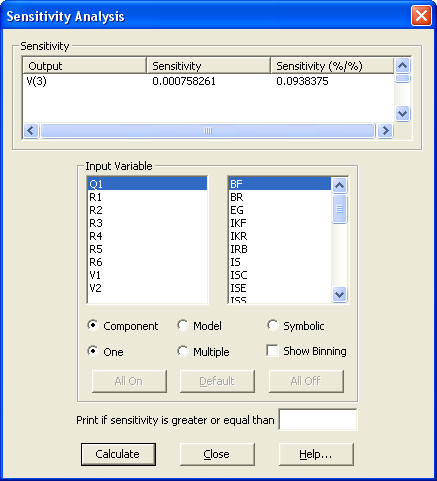Image resolution: width=437 pixels, height=481 pixels.
Task: Select source V1 in list
Action: pos(147,275)
